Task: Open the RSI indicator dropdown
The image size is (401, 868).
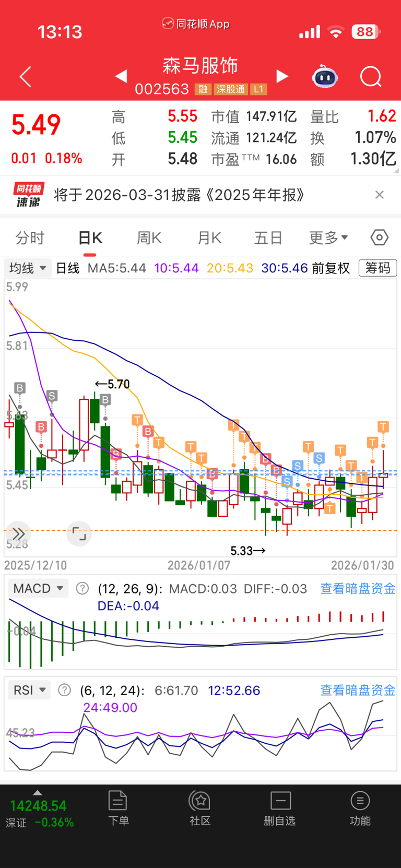Action: point(29,690)
